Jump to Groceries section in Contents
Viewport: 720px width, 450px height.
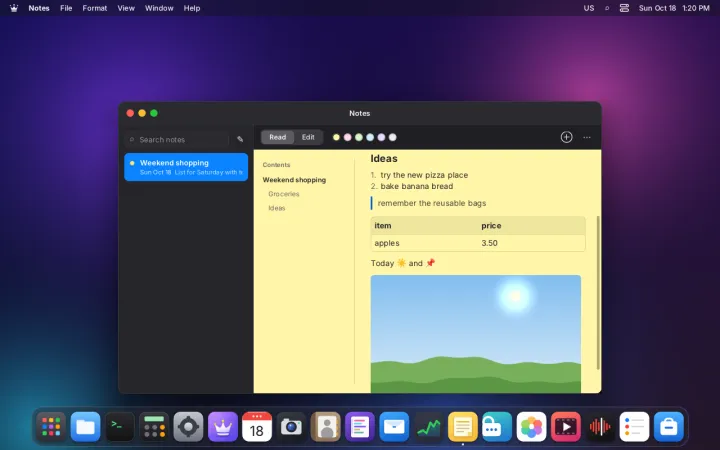pyautogui.click(x=284, y=194)
